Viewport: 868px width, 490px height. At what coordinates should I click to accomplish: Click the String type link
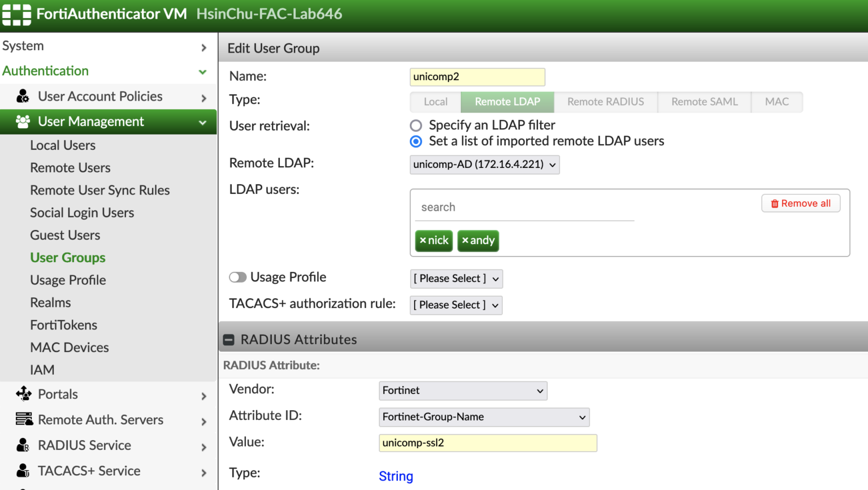pyautogui.click(x=396, y=476)
